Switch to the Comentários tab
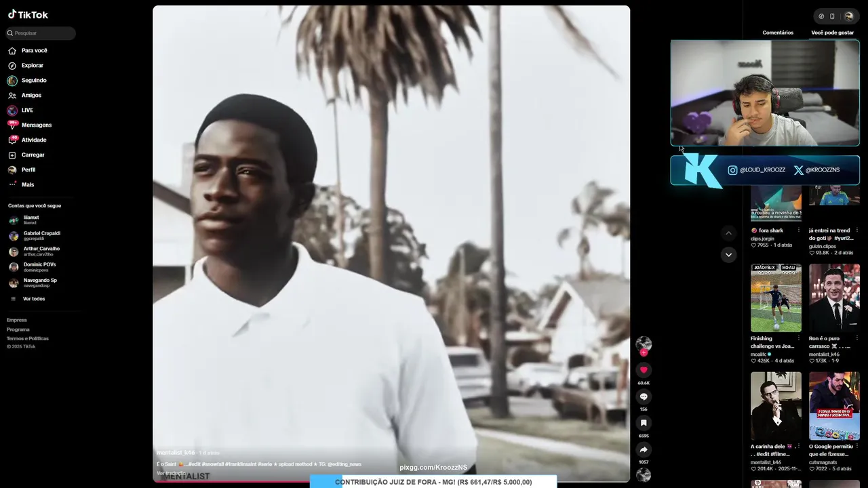Viewport: 868px width, 488px height. 778,33
